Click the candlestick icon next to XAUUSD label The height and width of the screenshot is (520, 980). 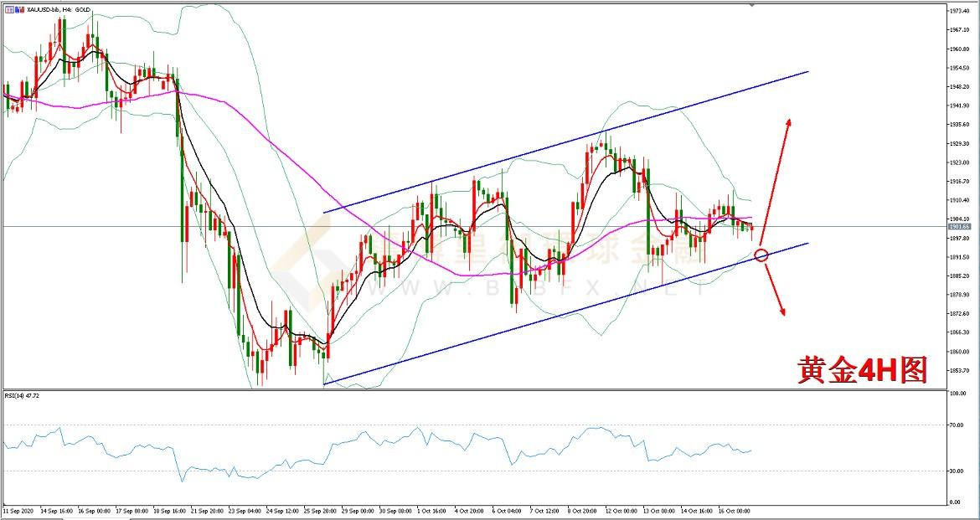(19, 10)
